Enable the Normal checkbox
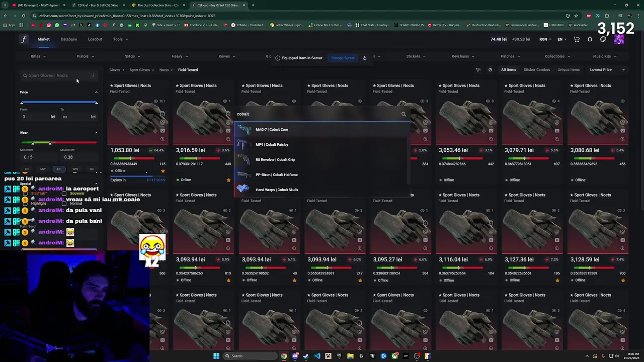Viewport: 644px width, 362px height. [x=64, y=203]
